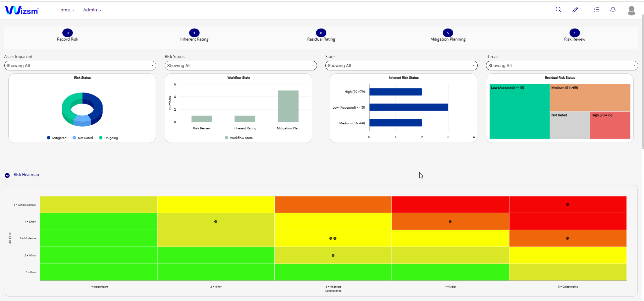Click the Record Risk step label
Screen dimensions: 644x301
(x=67, y=39)
